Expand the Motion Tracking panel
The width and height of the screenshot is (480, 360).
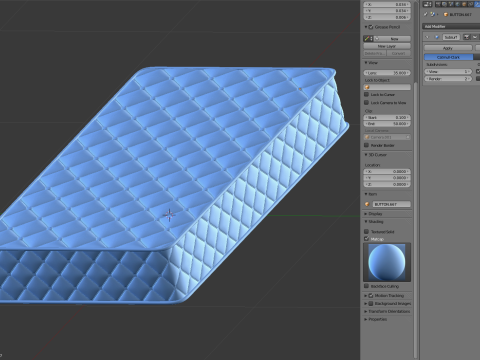click(x=366, y=295)
